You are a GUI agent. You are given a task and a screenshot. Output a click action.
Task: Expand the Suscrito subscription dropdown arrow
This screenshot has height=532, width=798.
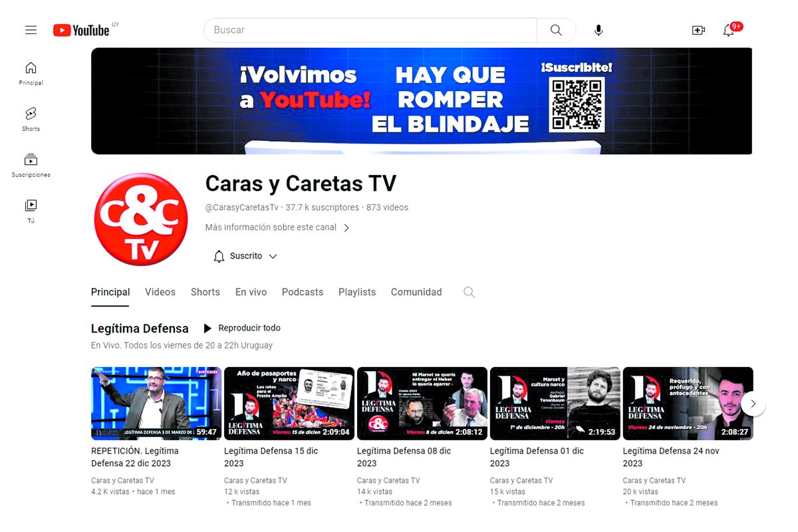273,256
